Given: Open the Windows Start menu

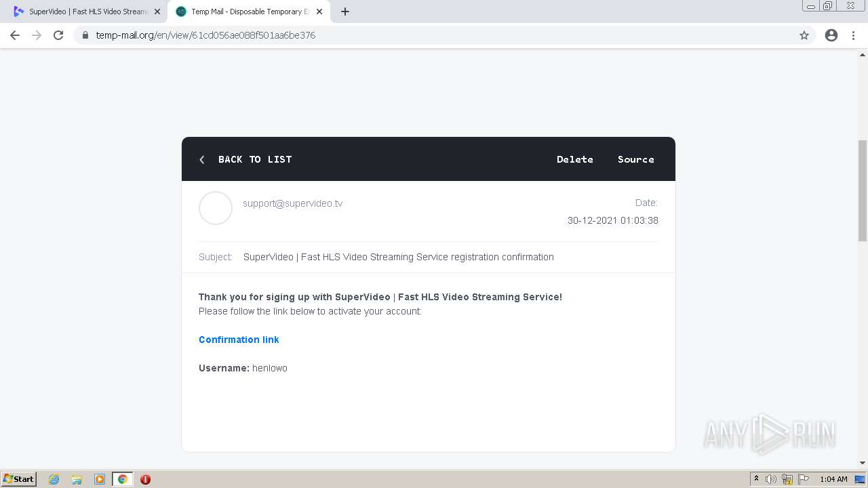Looking at the screenshot, I should (x=19, y=479).
